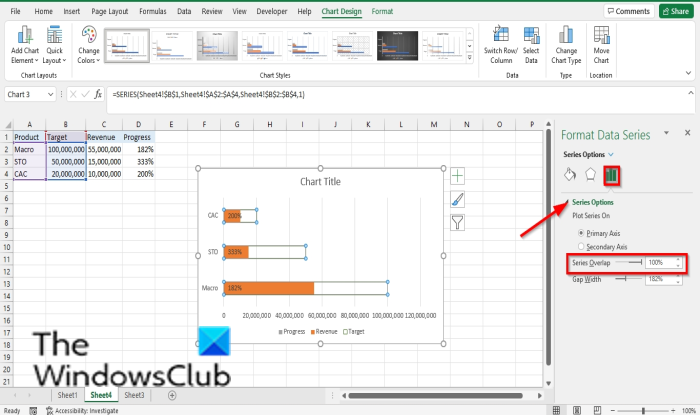Click the Switch Row/Column button

click(500, 45)
